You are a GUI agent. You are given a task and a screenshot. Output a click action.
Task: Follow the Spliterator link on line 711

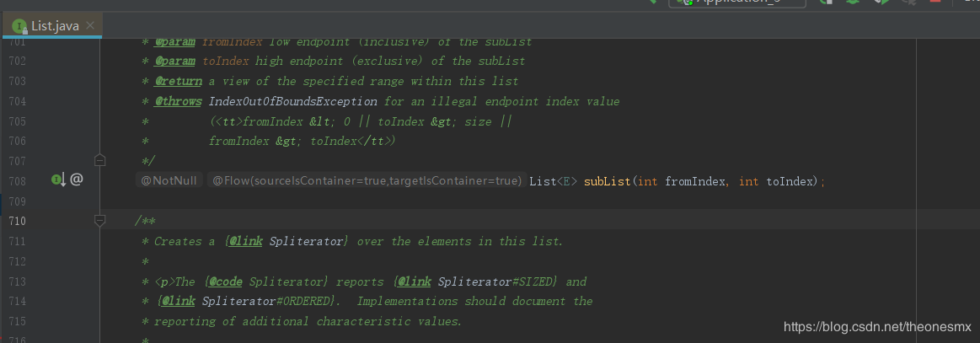(x=307, y=242)
